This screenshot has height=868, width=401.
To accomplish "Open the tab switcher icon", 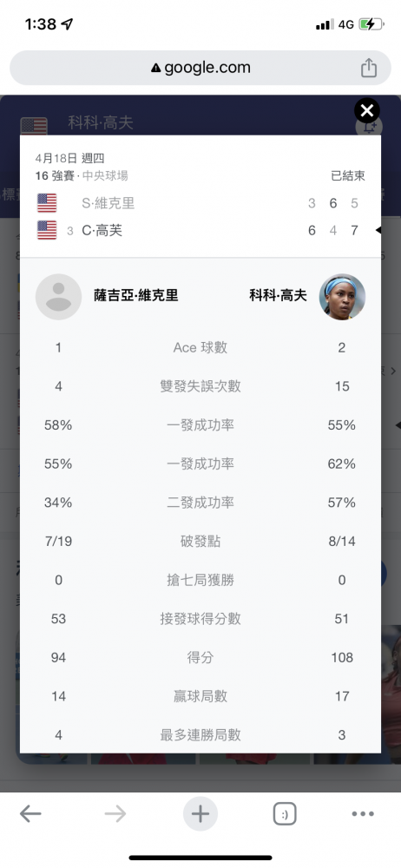I will click(285, 814).
